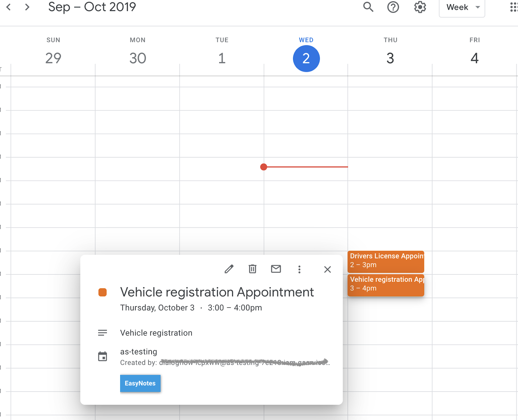518x420 pixels.
Task: Open the calendar search magnifier
Action: click(x=368, y=7)
